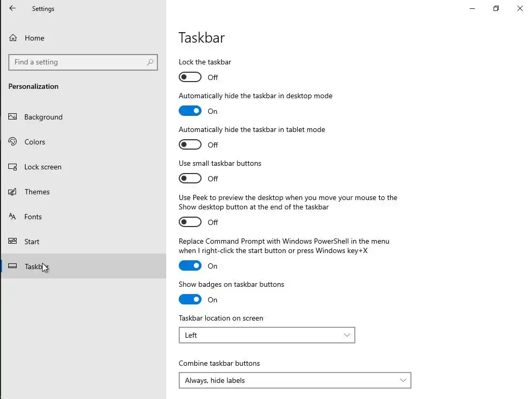
Task: Click the back arrow in Settings header
Action: 12,8
